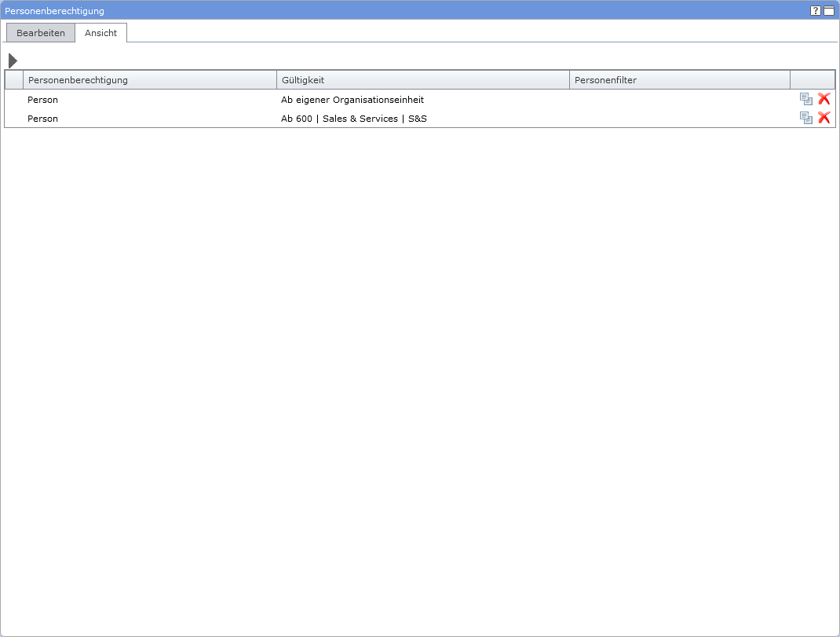Delete the 'Ab eigener Organisationseinheit' permission row
The height and width of the screenshot is (637, 840).
[x=824, y=99]
